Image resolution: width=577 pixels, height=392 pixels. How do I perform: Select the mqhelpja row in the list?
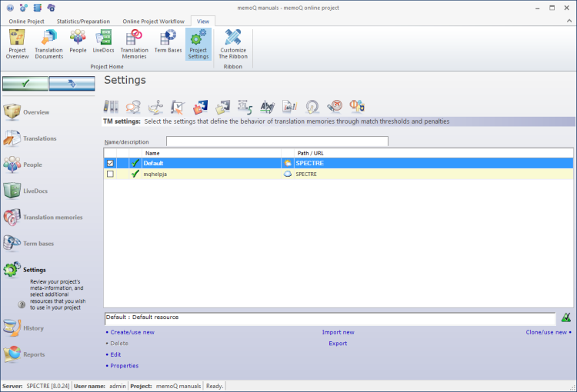(208, 174)
